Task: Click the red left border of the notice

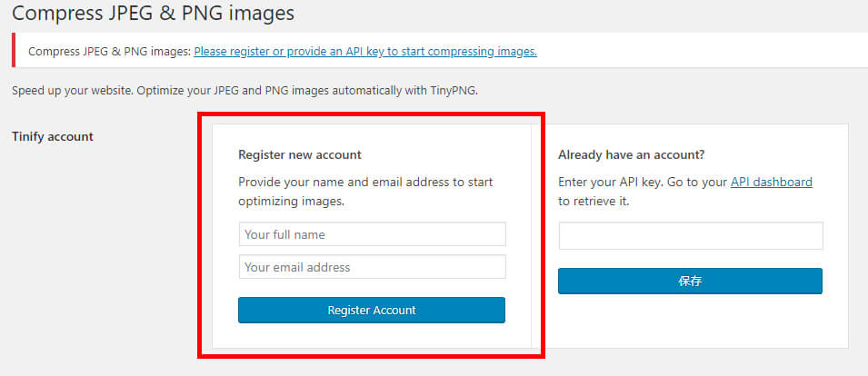Action: point(14,51)
